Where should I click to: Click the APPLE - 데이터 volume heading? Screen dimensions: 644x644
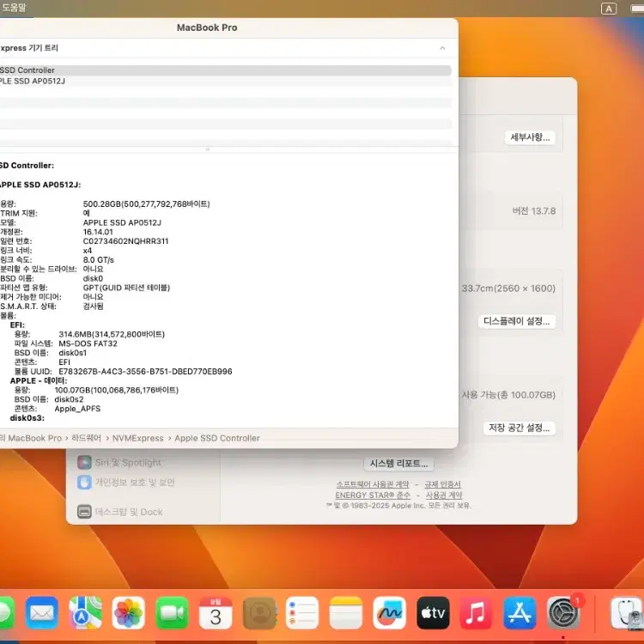pyautogui.click(x=39, y=380)
